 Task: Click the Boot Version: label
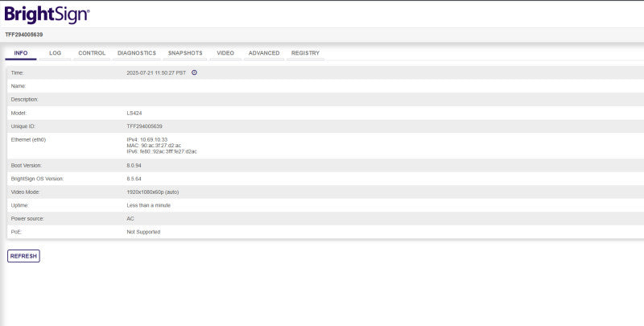pyautogui.click(x=26, y=166)
